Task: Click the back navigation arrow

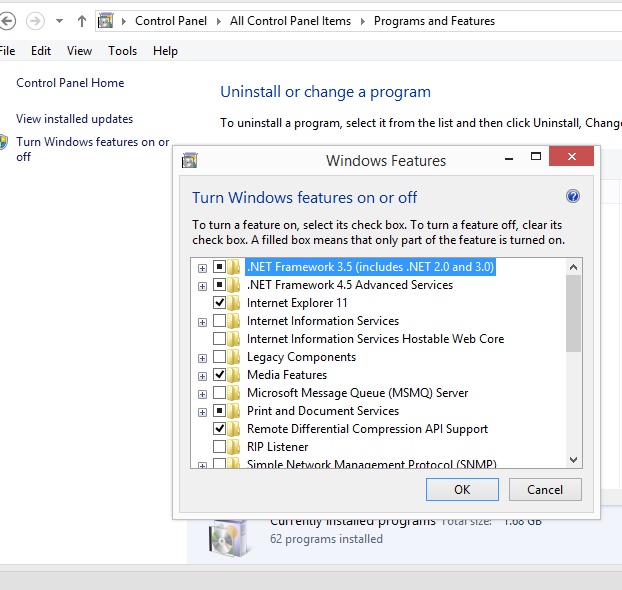Action: point(6,21)
